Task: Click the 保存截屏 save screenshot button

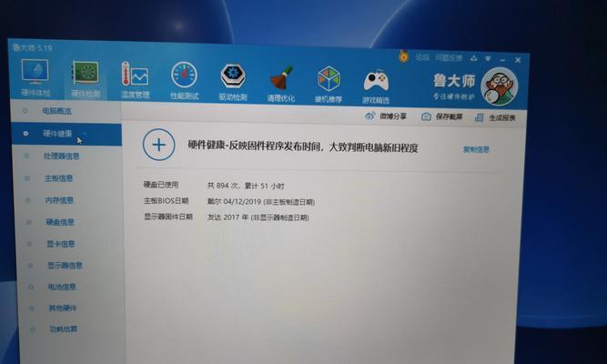Action: click(441, 116)
